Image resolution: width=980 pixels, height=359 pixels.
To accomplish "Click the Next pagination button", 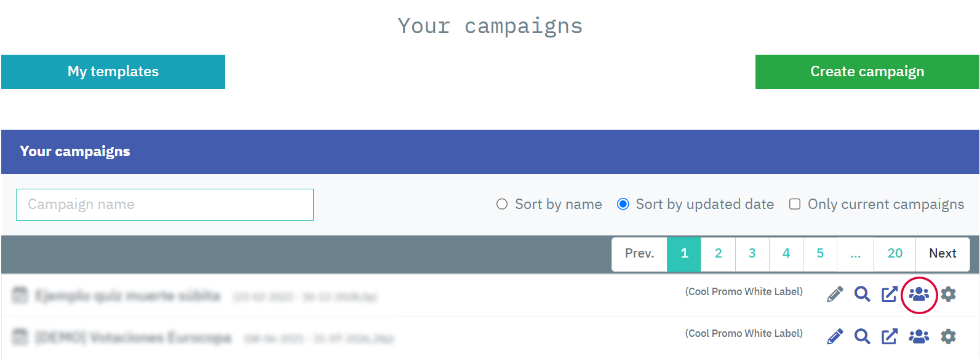I will (942, 254).
